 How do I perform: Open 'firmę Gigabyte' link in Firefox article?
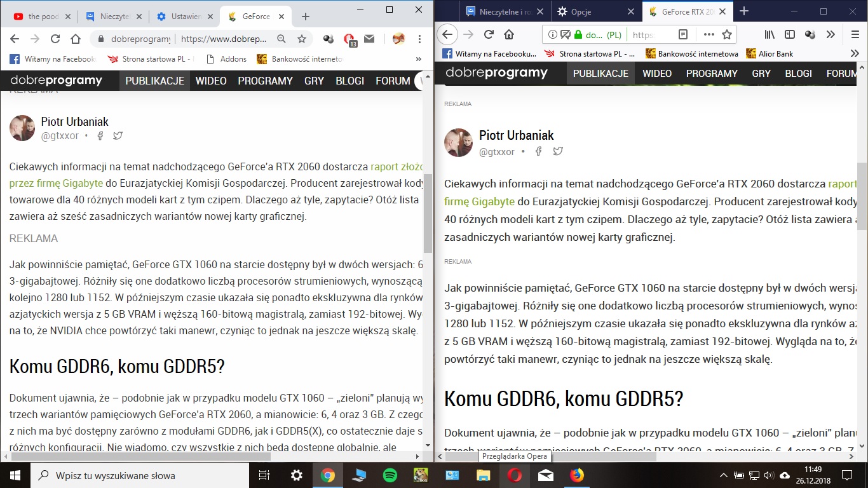click(480, 201)
